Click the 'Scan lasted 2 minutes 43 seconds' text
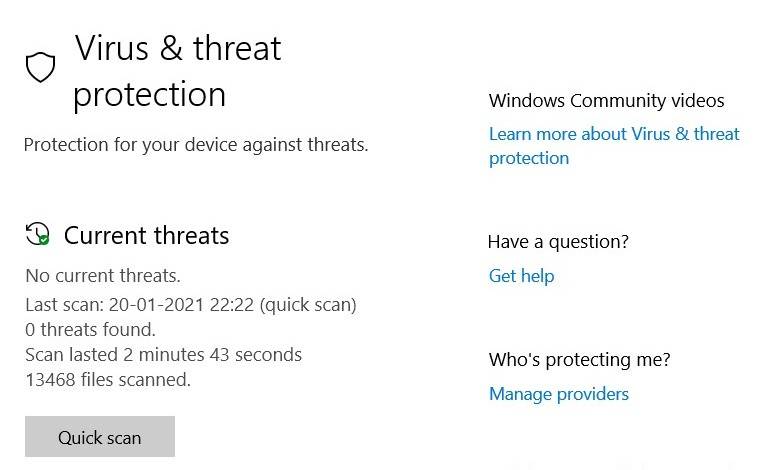The height and width of the screenshot is (470, 768). (x=163, y=354)
